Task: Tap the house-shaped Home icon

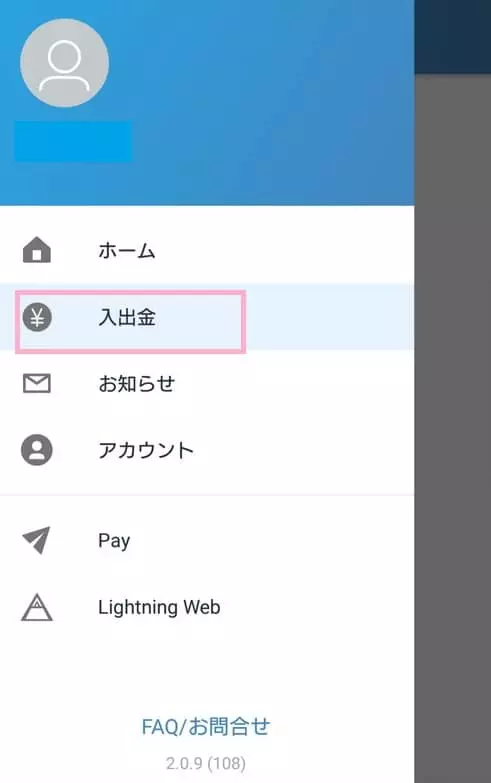Action: coord(37,250)
